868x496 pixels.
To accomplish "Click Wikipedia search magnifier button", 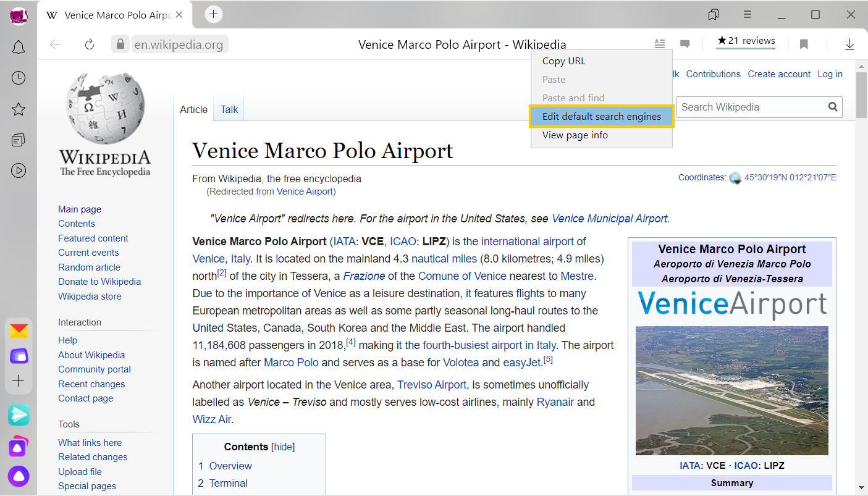I will click(833, 107).
